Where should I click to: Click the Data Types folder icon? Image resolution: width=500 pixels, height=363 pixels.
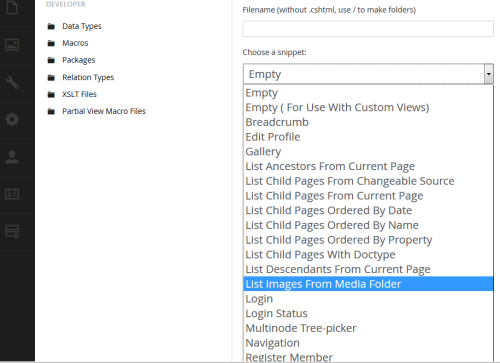point(51,26)
